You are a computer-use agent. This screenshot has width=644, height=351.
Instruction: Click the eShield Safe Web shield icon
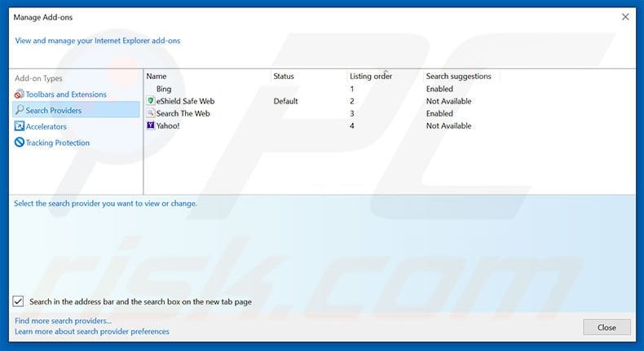[x=151, y=101]
